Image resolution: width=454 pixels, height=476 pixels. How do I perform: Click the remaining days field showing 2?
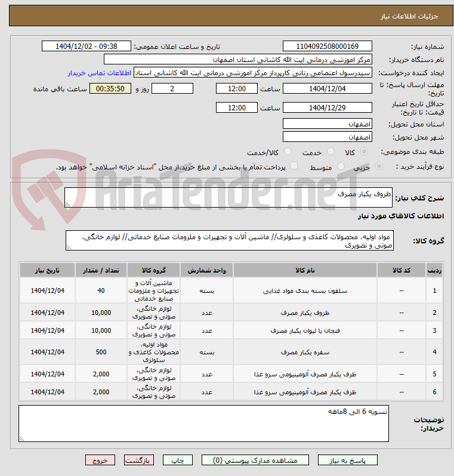pyautogui.click(x=172, y=89)
